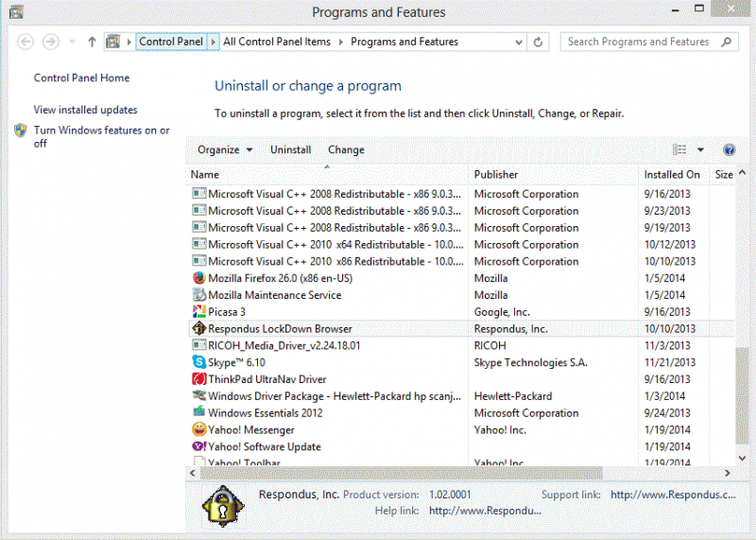Select Visual C++ 2010 x86 Redistributable row

[x=460, y=262]
